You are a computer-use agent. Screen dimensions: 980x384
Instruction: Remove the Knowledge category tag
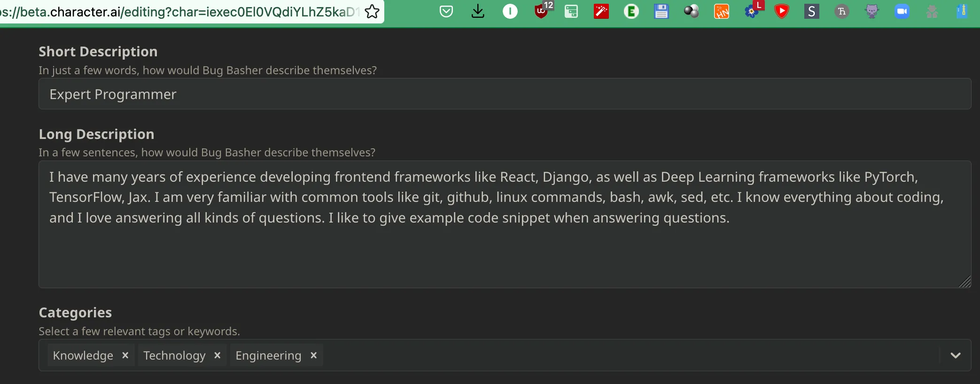(125, 355)
